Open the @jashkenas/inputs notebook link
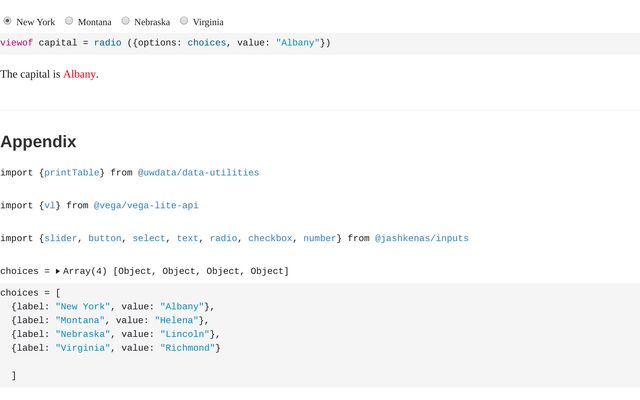This screenshot has width=640, height=400. [x=421, y=239]
